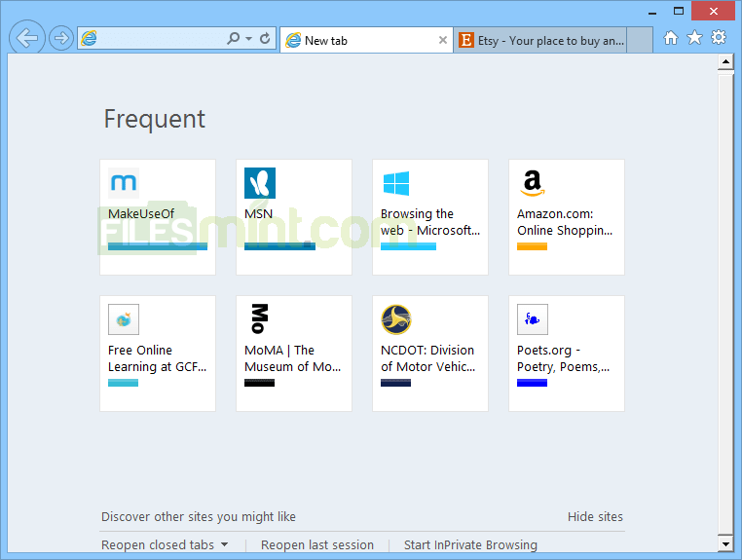Click the search magnifier in the address bar
The width and height of the screenshot is (742, 560).
click(234, 38)
